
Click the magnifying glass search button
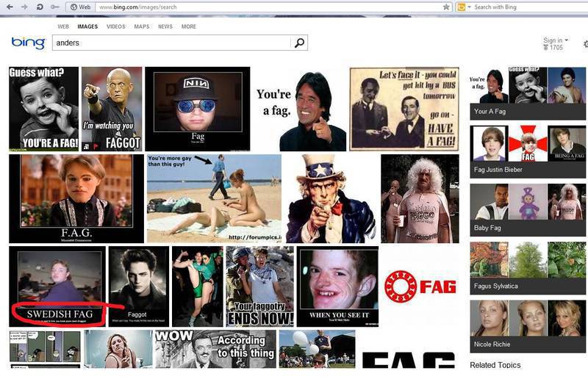pyautogui.click(x=299, y=43)
